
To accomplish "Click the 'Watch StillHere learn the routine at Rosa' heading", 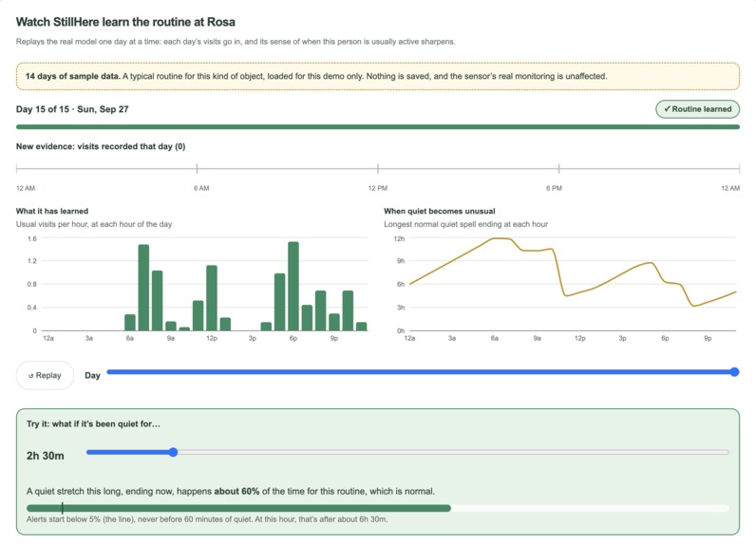I will [125, 22].
